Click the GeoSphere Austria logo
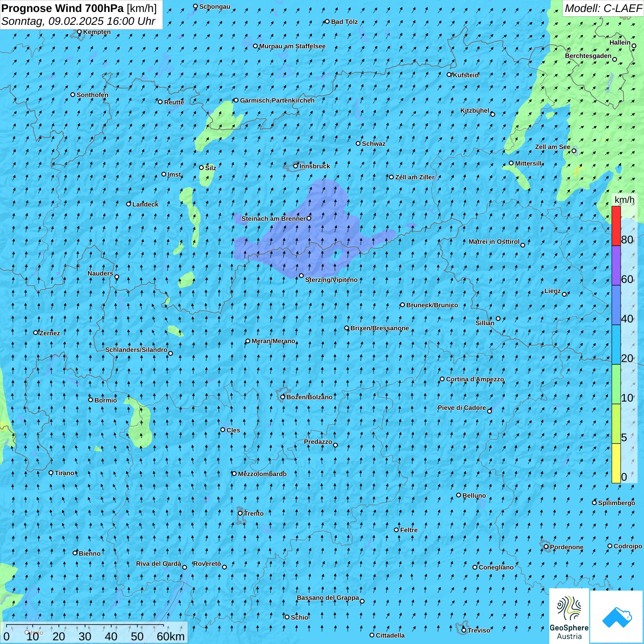Screen dimensions: 644x644 (569, 616)
